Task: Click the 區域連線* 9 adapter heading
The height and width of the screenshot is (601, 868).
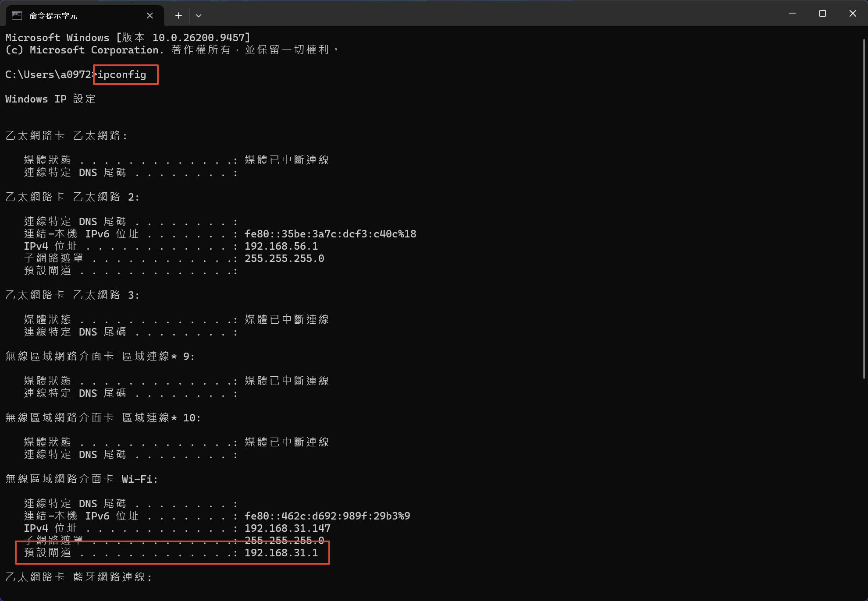Action: coord(100,357)
